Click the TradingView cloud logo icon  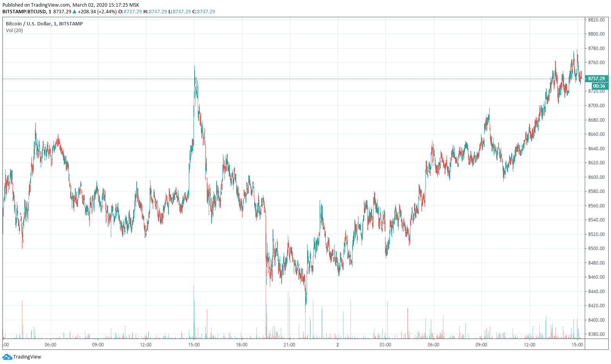[x=7, y=357]
